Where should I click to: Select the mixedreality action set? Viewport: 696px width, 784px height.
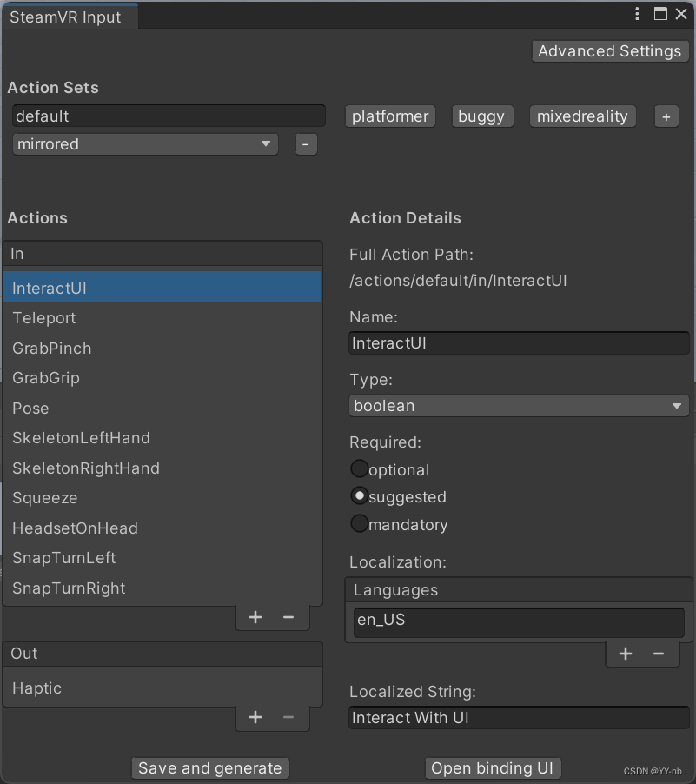(582, 116)
